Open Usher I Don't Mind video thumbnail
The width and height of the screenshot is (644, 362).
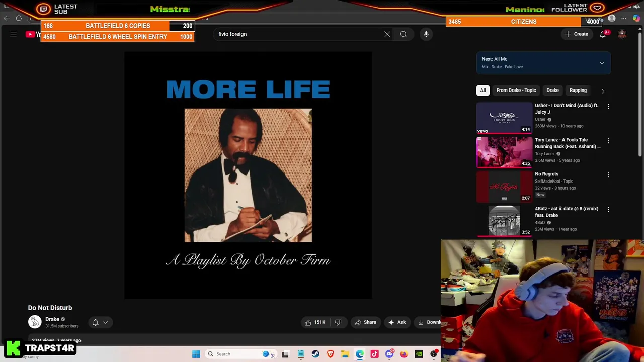[504, 118]
